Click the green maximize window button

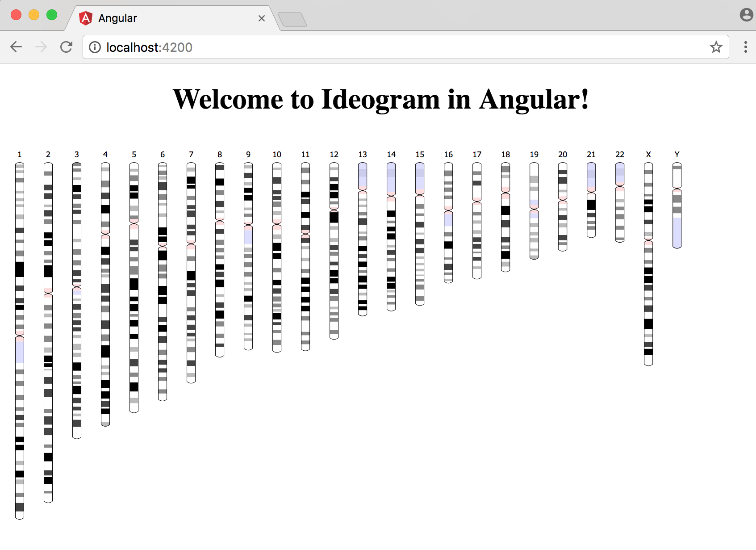[x=52, y=15]
